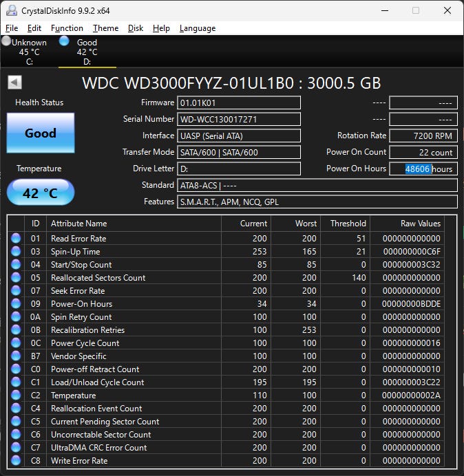Click threshold value 140 of Reallocated Sectors

tap(359, 277)
